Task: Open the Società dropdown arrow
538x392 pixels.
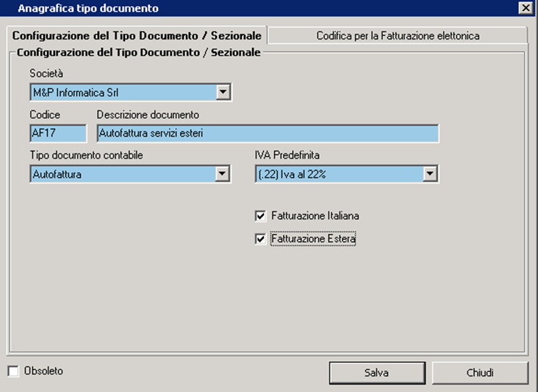Action: tap(223, 92)
